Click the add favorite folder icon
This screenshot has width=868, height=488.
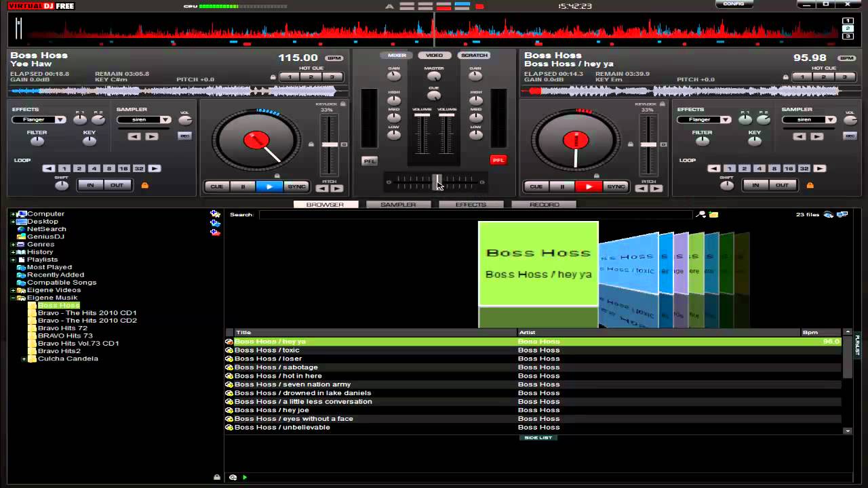tap(215, 213)
